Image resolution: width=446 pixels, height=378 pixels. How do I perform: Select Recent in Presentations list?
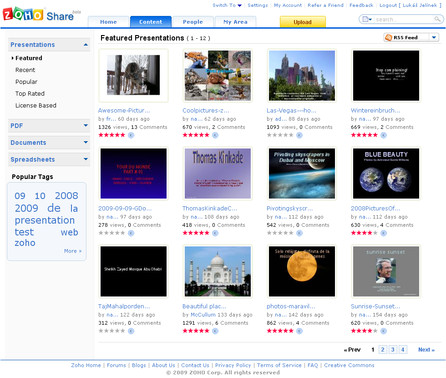25,70
